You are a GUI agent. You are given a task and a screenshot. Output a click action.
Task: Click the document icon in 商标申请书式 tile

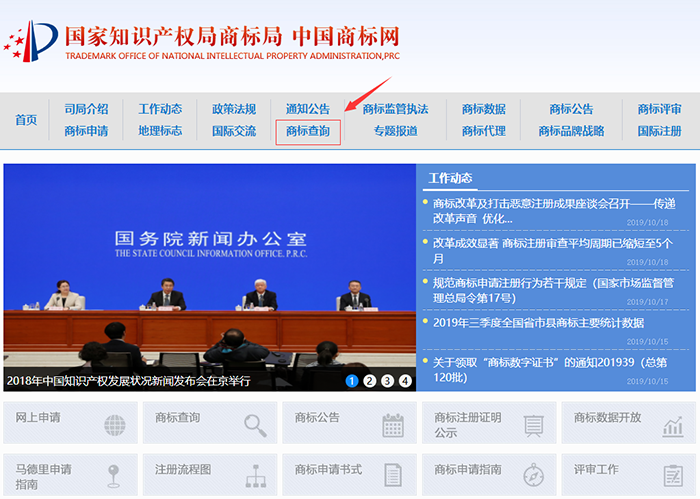(393, 476)
